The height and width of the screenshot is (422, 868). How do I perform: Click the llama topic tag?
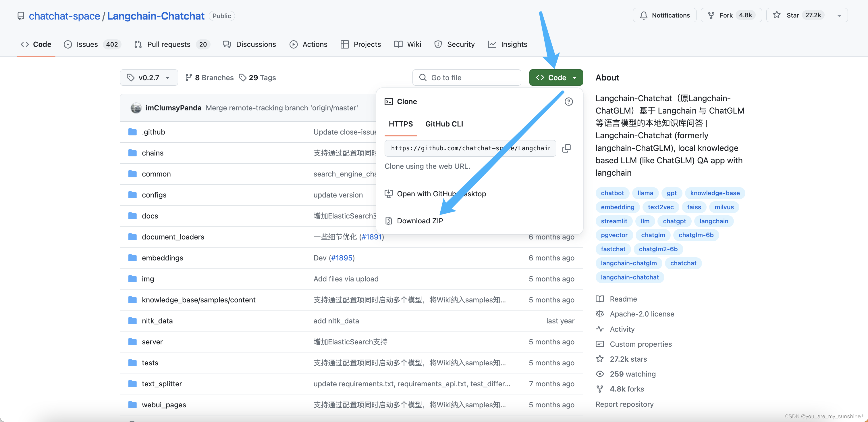tap(645, 193)
